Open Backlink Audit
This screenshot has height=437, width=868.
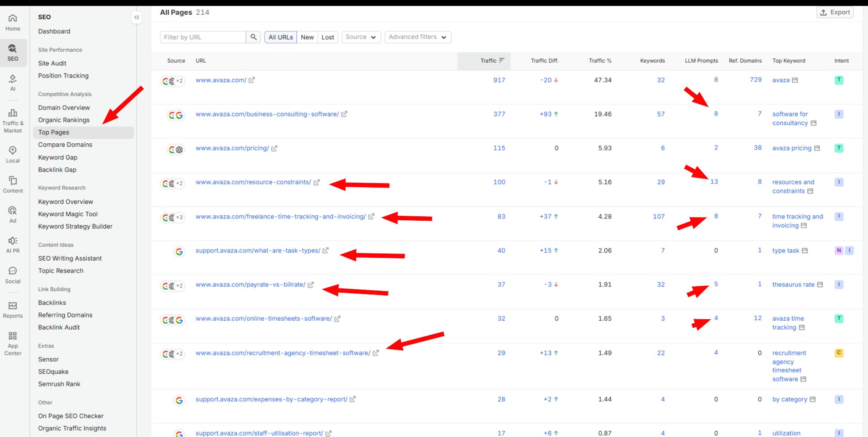coord(59,328)
